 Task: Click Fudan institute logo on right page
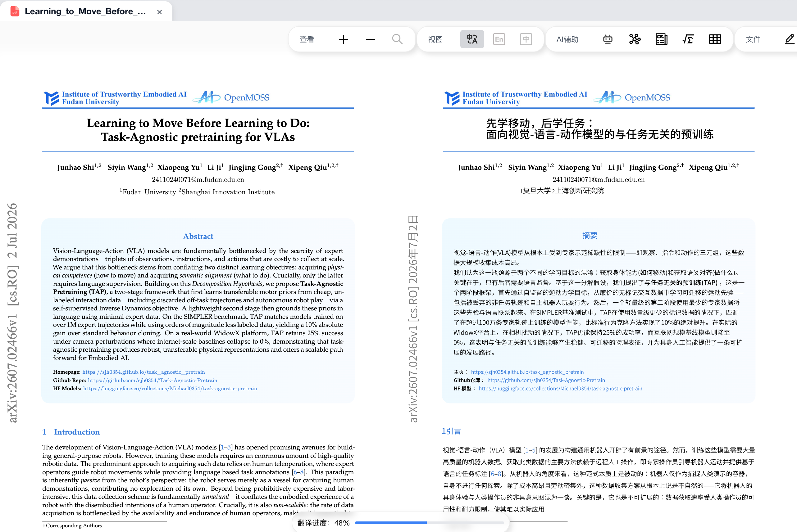point(516,98)
